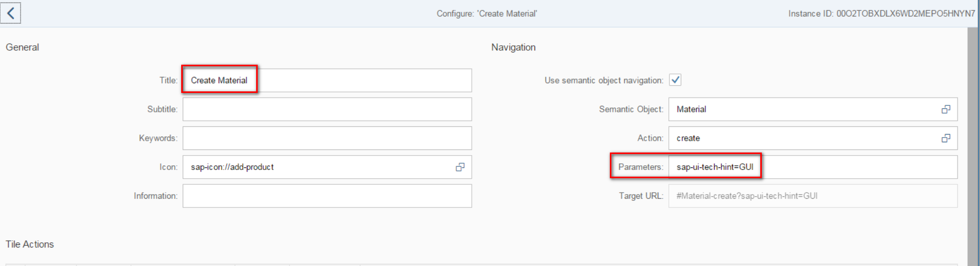Open value help for the Action field
Viewport: 980px width, 266px height.
click(946, 138)
